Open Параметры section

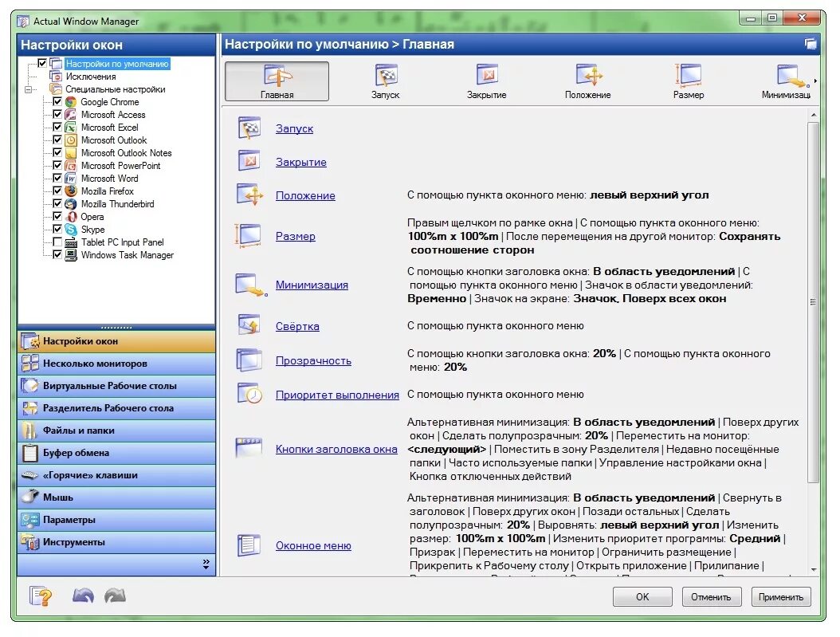click(x=116, y=521)
